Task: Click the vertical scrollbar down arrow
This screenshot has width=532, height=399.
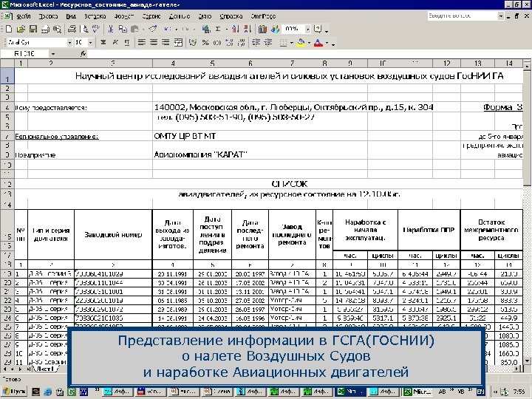Action: [x=527, y=361]
